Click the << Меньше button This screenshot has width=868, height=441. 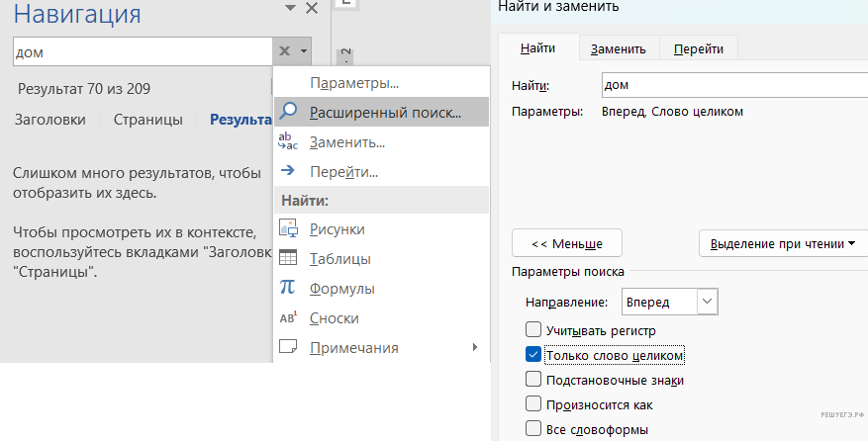565,243
